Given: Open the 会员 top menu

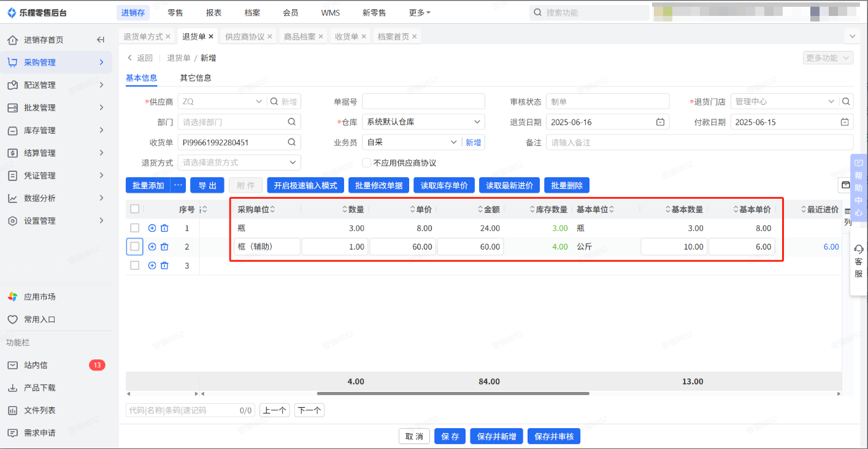Looking at the screenshot, I should (291, 12).
